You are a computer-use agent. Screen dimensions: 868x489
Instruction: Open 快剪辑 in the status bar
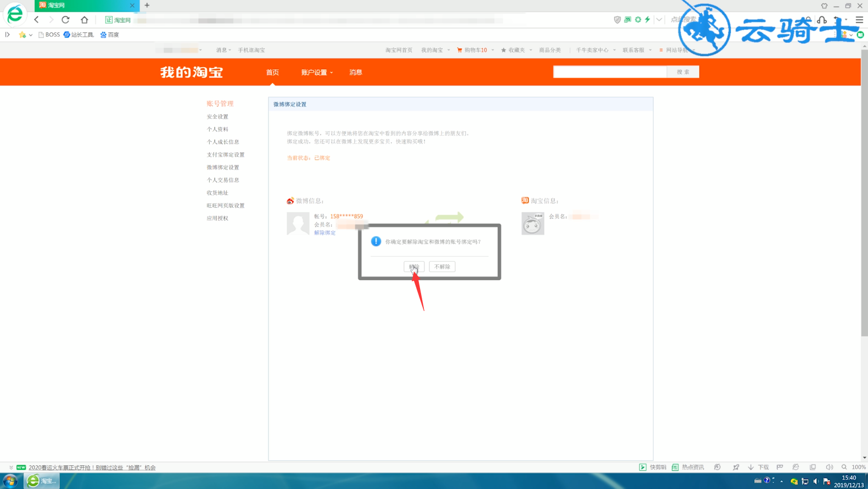click(653, 468)
